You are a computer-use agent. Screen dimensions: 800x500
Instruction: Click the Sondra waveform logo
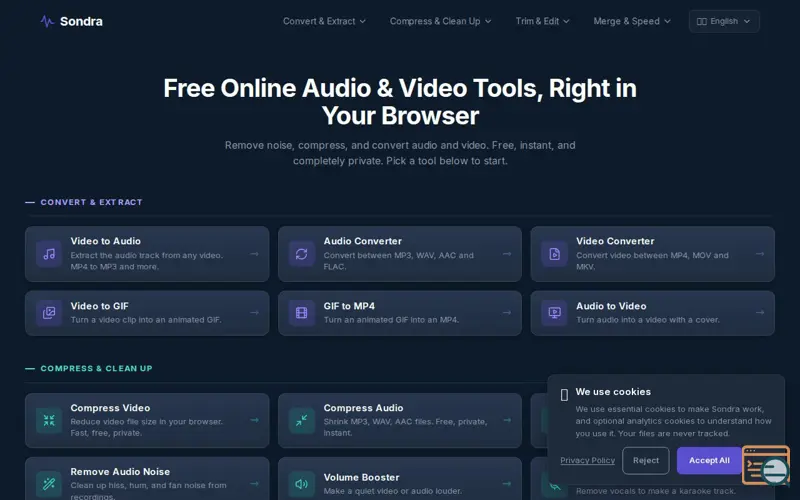[47, 21]
